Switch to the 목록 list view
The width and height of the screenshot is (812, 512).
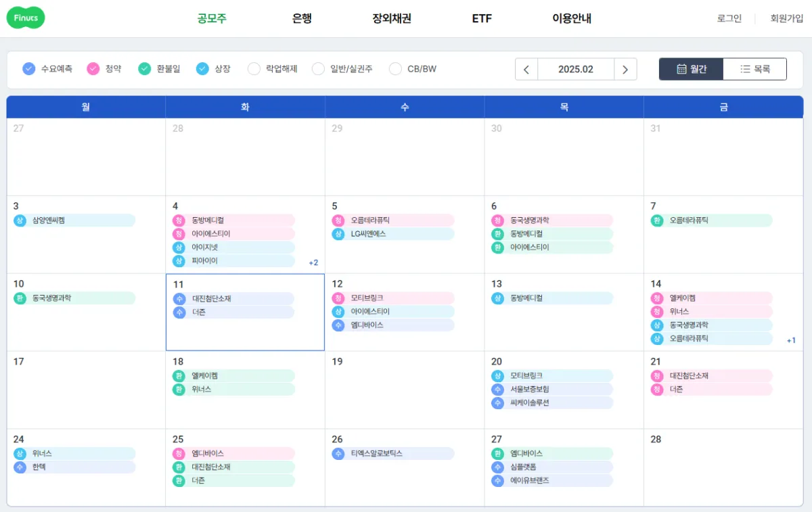click(755, 69)
